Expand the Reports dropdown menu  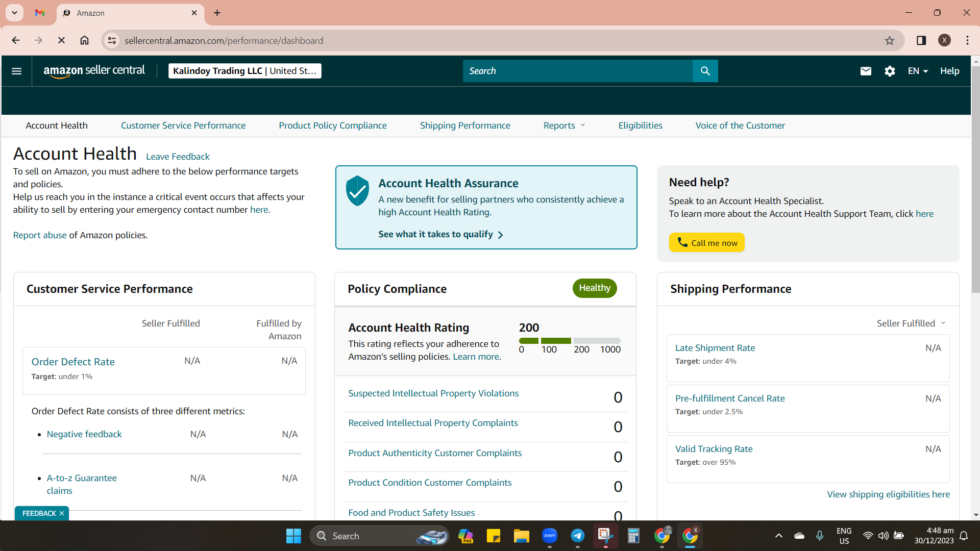click(x=564, y=126)
